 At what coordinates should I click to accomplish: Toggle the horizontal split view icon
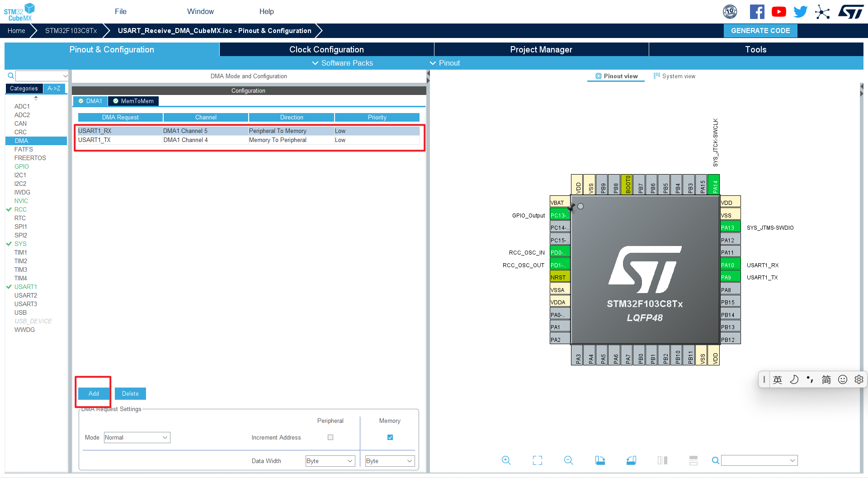tap(693, 460)
